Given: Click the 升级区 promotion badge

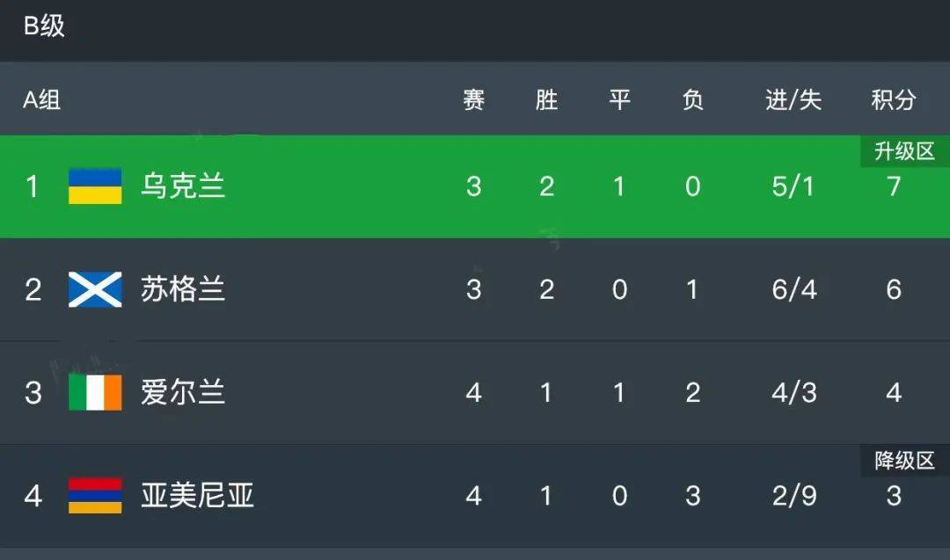Looking at the screenshot, I should click(905, 151).
